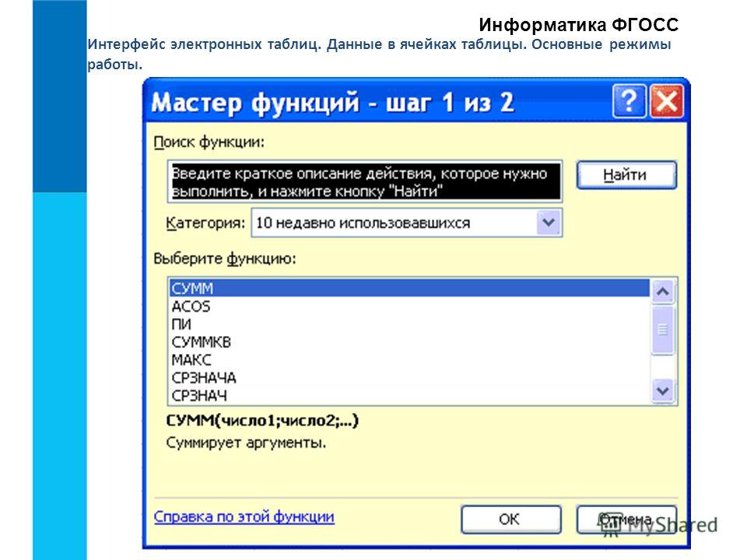The image size is (747, 560).
Task: Click the function list scroll down arrow
Action: [x=663, y=391]
